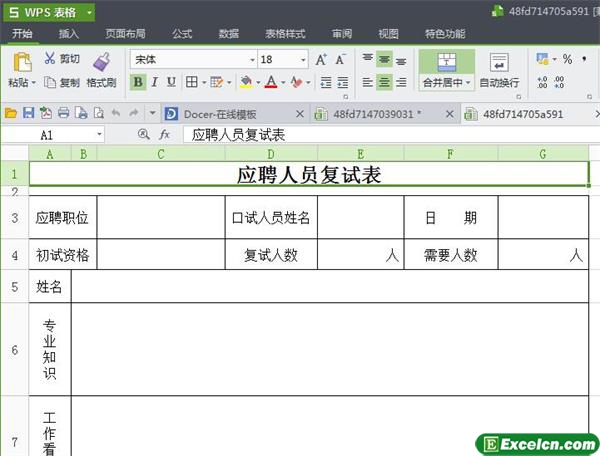
Task: Increase decimal places icon
Action: tap(542, 82)
